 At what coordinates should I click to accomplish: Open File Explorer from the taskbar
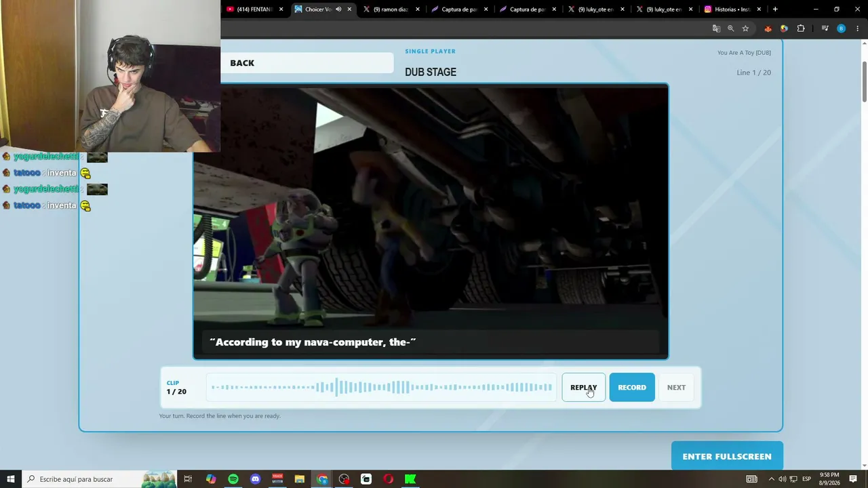coord(300,479)
